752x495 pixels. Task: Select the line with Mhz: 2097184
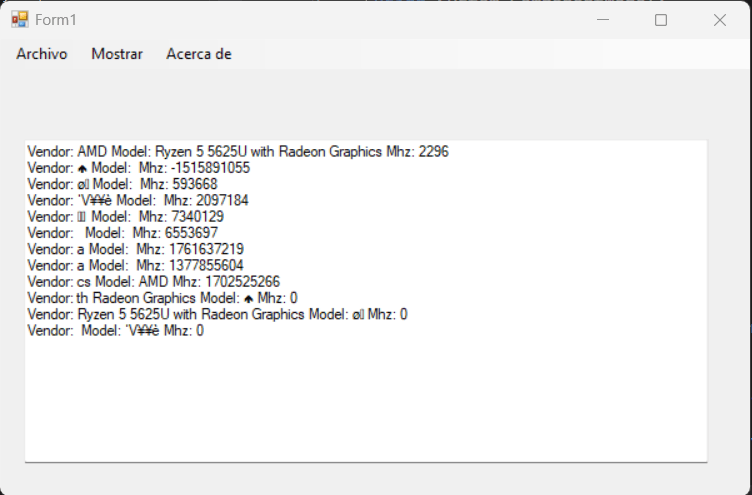point(138,200)
